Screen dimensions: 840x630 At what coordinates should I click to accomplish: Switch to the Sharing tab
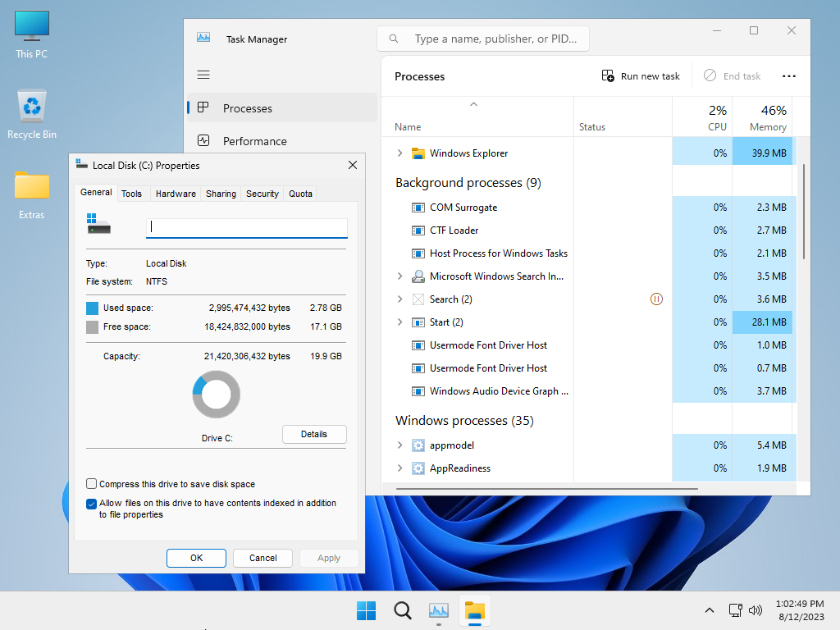click(221, 194)
